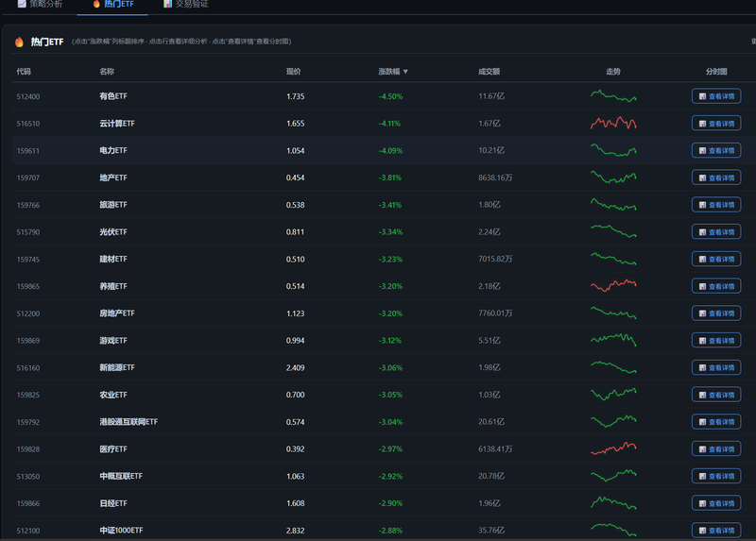View details button in 新能源ETF row

pos(716,367)
